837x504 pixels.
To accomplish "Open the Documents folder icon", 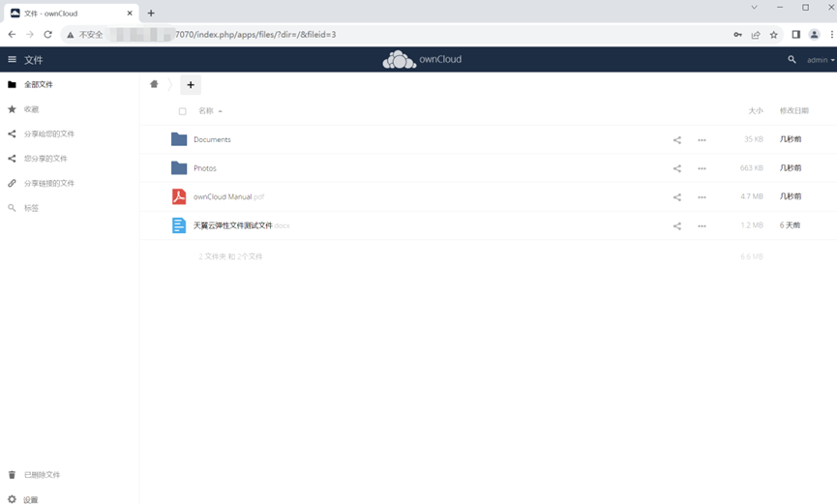I will 179,139.
